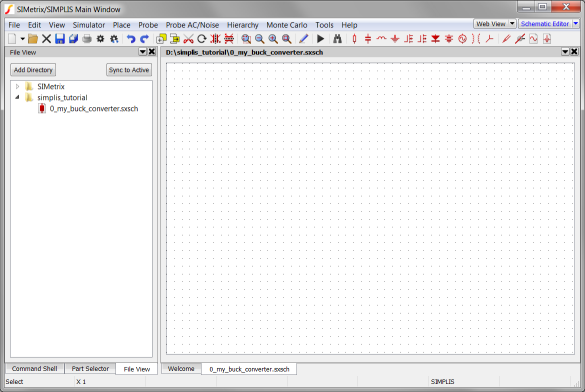Place a resistor symbol

(354, 39)
